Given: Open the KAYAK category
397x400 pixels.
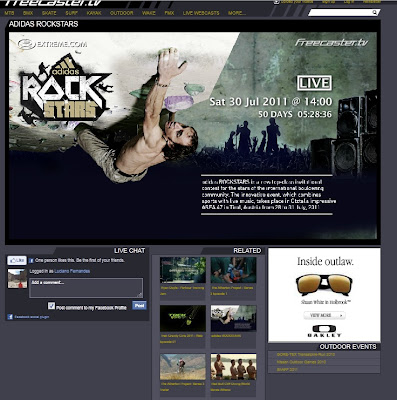Looking at the screenshot, I should pyautogui.click(x=94, y=13).
